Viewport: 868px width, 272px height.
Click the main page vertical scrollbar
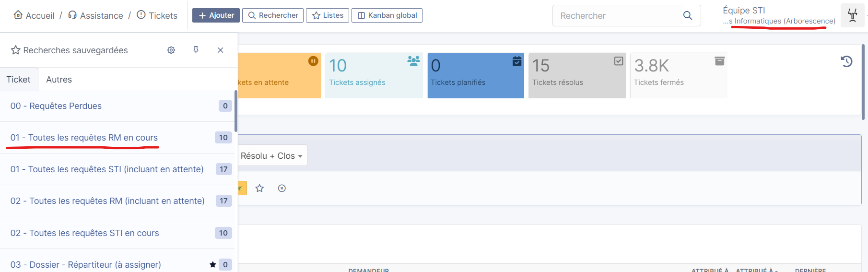point(863,82)
